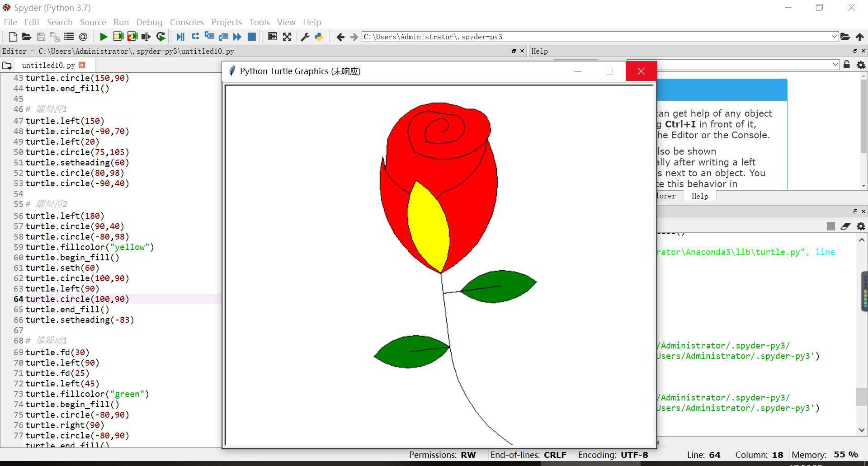Re-run last script icon
The image size is (868, 466).
pos(160,37)
